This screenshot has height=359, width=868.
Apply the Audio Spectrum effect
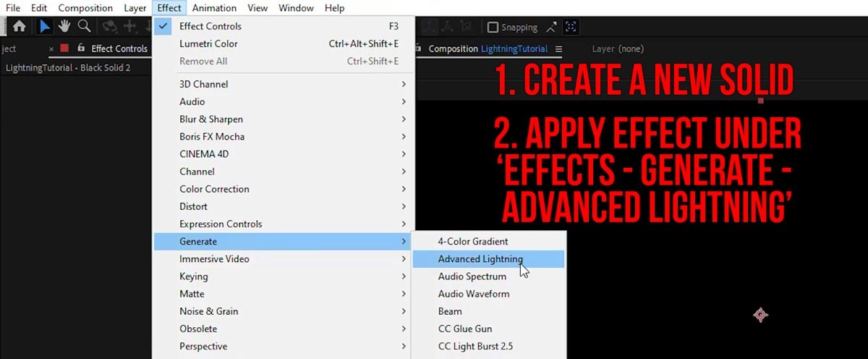pyautogui.click(x=489, y=276)
